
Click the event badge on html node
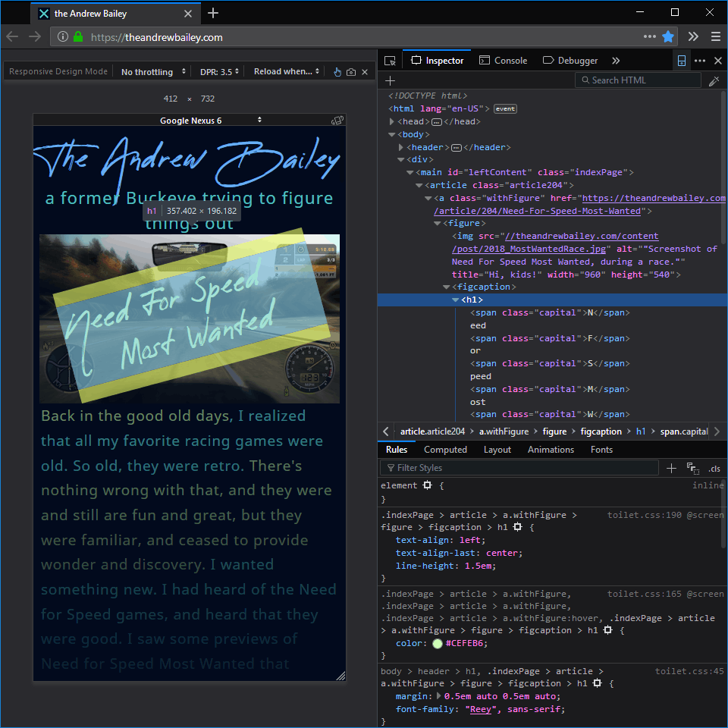(x=505, y=108)
